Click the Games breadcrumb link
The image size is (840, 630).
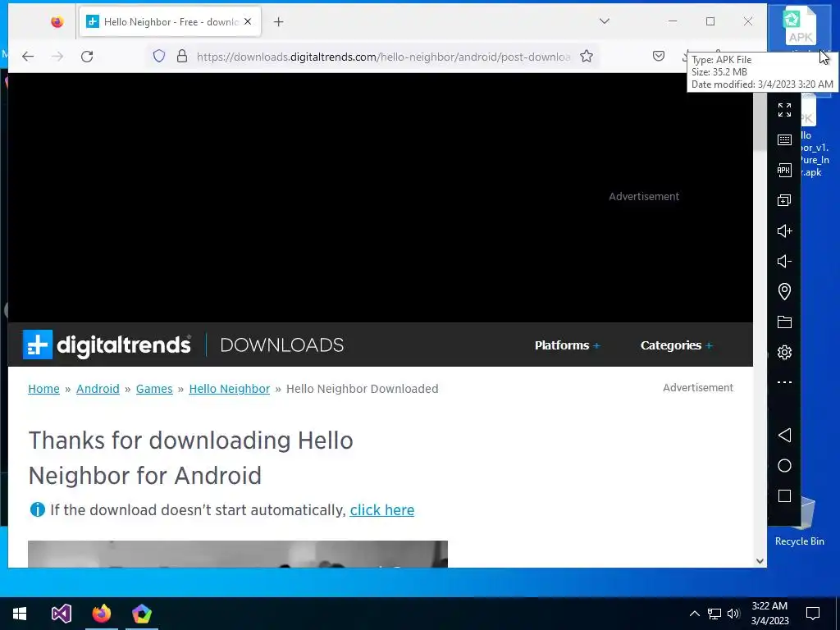point(154,389)
